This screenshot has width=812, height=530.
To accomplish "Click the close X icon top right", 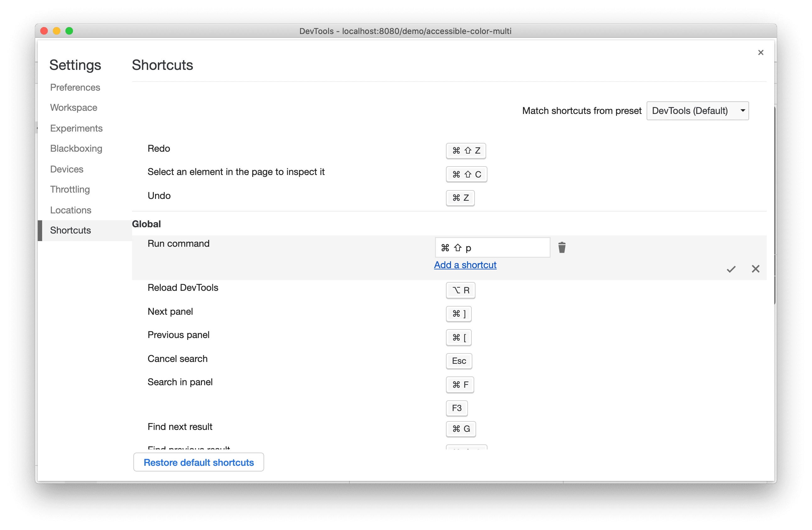I will point(760,52).
